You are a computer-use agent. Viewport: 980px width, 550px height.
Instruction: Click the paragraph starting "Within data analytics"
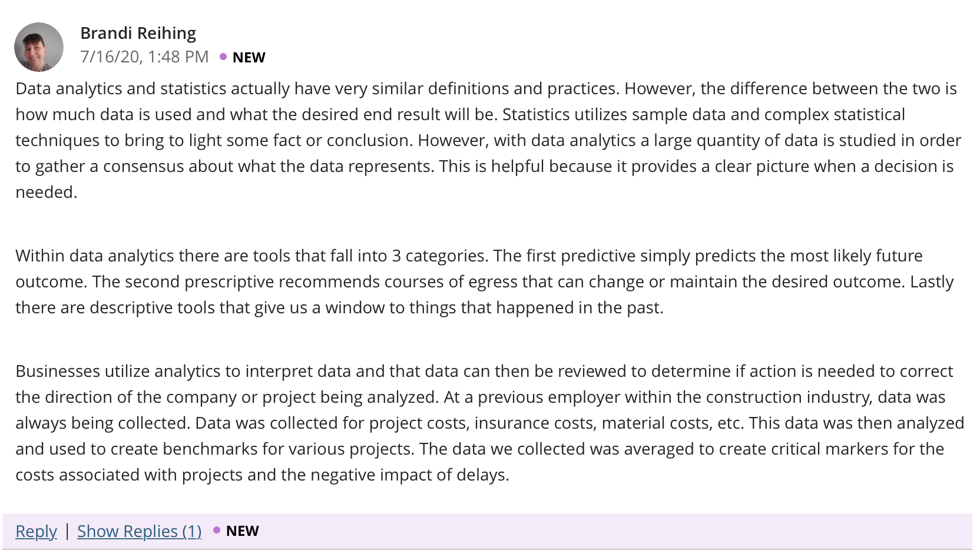point(485,281)
